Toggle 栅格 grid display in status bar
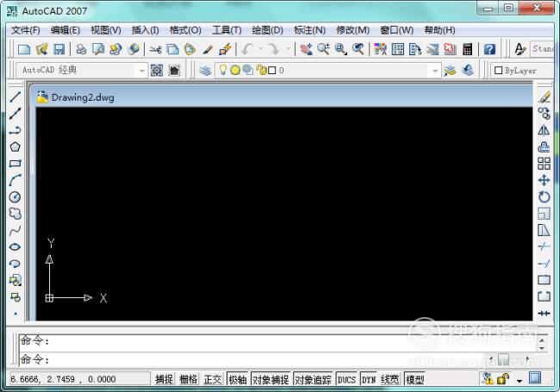This screenshot has width=560, height=392. point(188,379)
